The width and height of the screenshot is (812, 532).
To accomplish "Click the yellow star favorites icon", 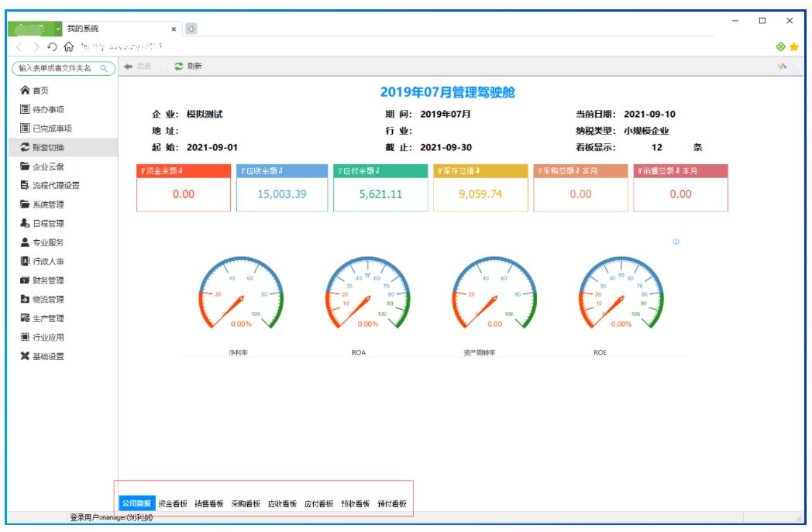I will (794, 46).
